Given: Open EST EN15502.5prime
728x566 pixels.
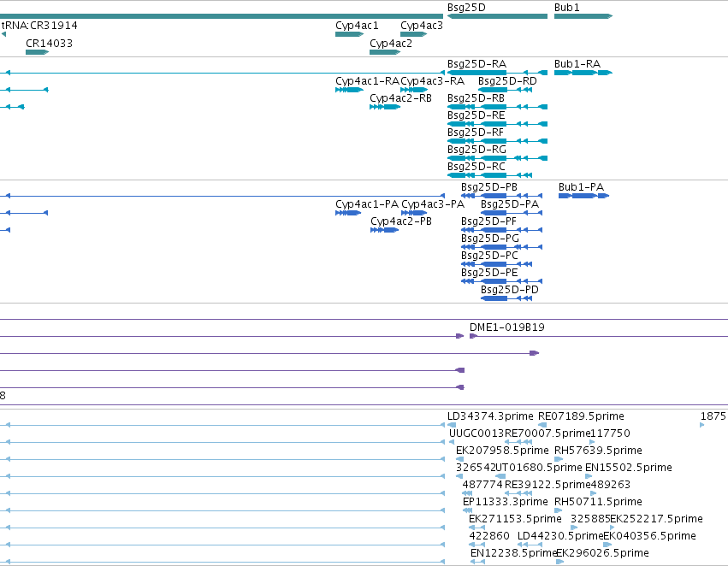Looking at the screenshot, I should pos(589,476).
